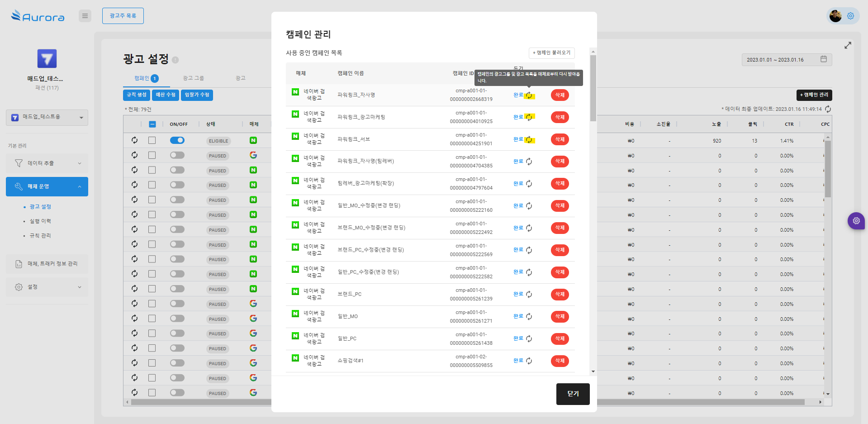Refresh the last data update timestamp
This screenshot has width=868, height=424.
click(828, 109)
